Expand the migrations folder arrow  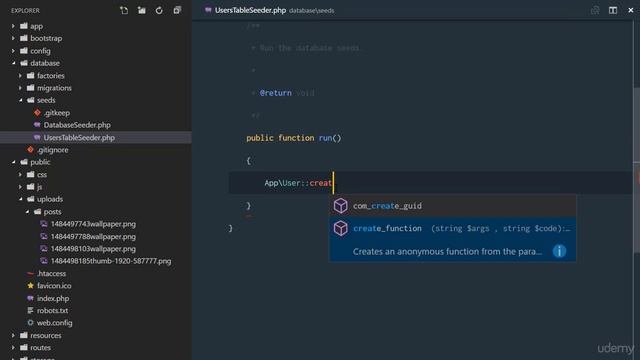tap(20, 88)
